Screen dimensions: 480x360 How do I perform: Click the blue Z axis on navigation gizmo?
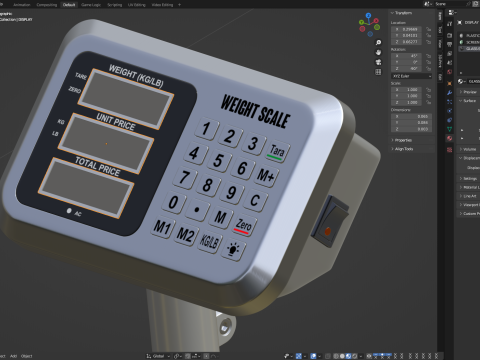368,15
